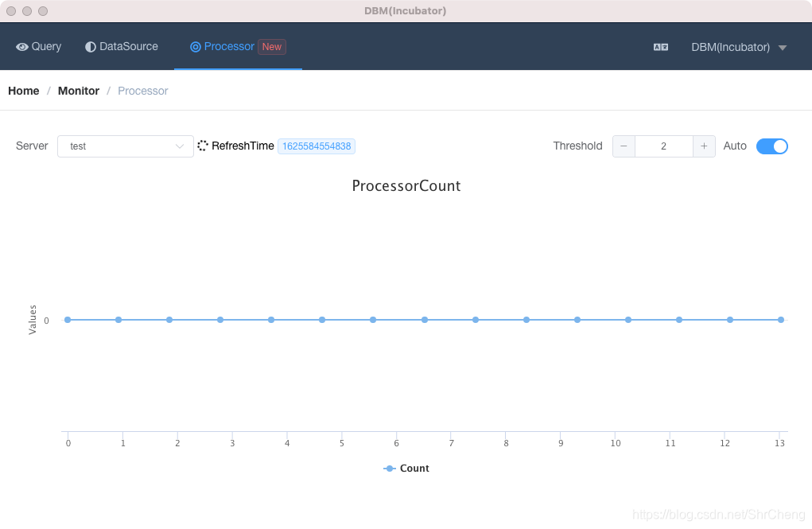This screenshot has width=812, height=529.
Task: Toggle the Count series in the legend
Action: coord(406,469)
